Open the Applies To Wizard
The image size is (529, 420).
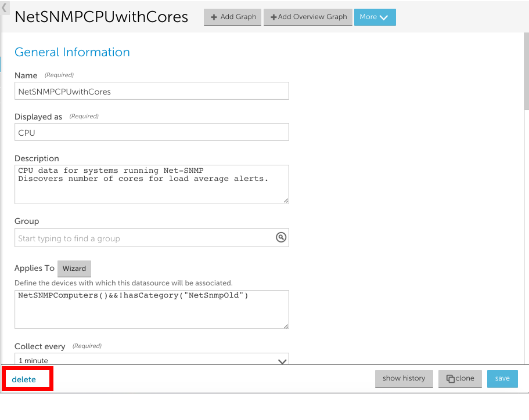[74, 269]
